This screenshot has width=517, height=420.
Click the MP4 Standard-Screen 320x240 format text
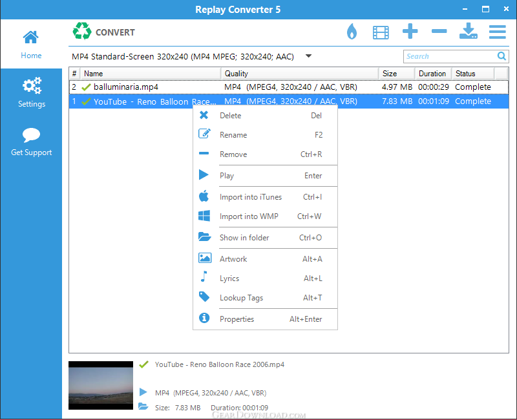point(183,57)
